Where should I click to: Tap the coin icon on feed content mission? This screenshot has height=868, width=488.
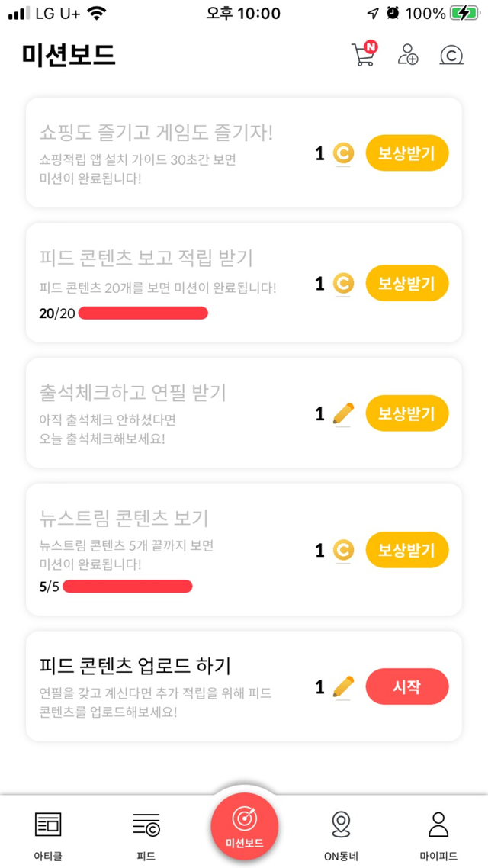coord(343,284)
